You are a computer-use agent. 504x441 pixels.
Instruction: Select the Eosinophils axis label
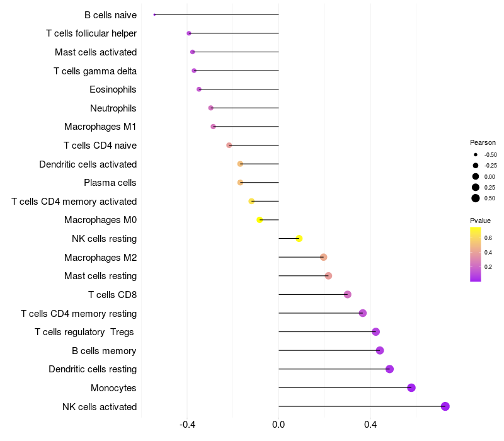pyautogui.click(x=113, y=89)
